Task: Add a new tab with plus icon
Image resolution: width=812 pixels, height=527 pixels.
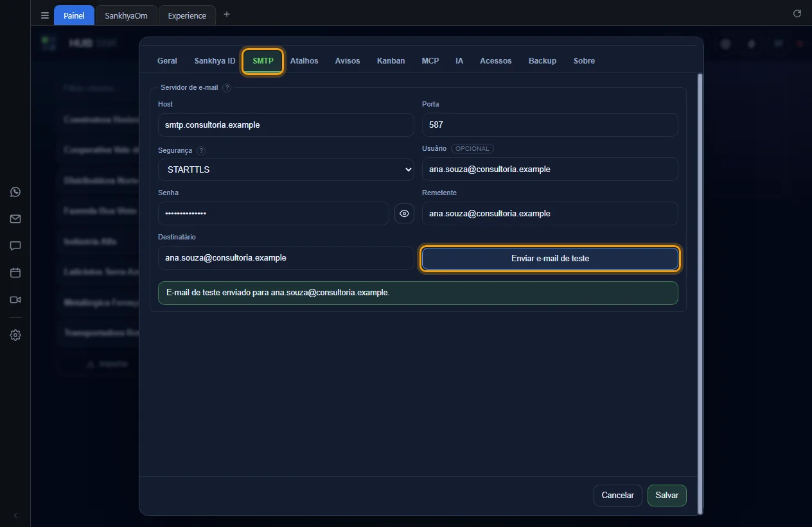Action: point(226,14)
